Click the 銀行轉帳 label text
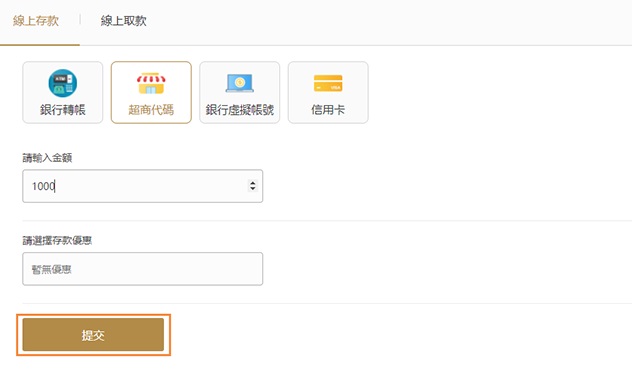 click(x=63, y=110)
